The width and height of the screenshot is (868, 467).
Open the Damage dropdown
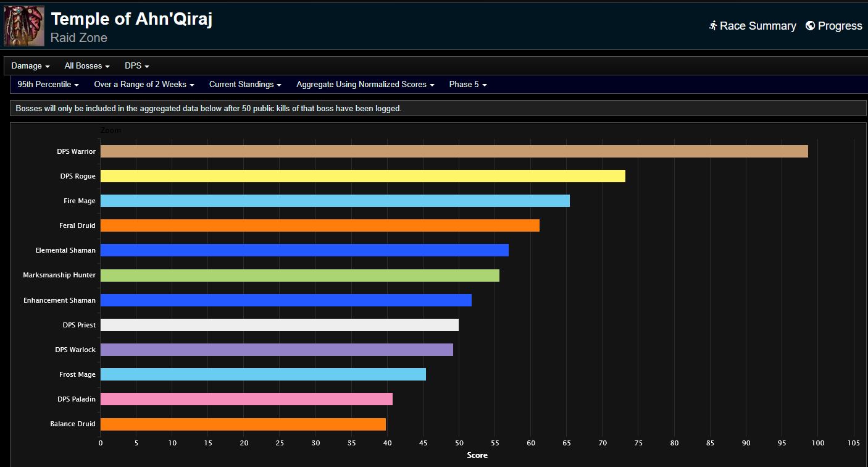30,65
